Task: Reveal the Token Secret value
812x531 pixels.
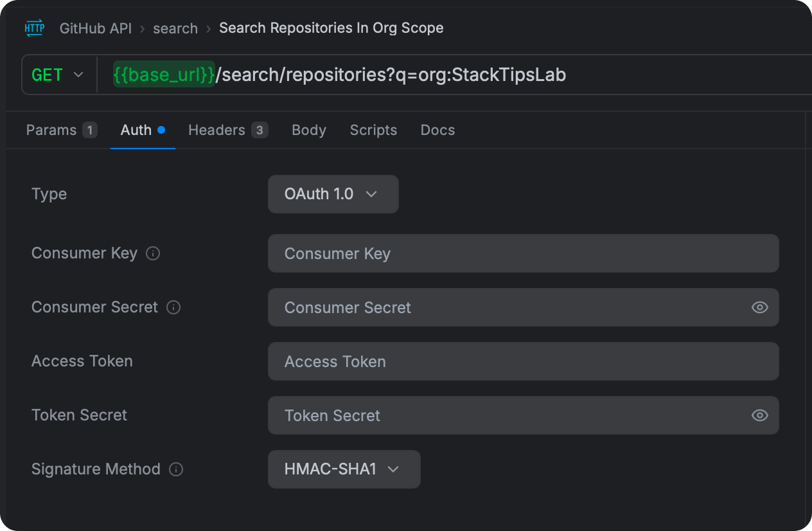Action: click(760, 415)
